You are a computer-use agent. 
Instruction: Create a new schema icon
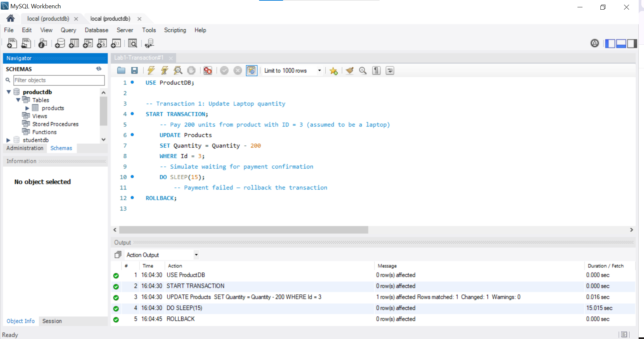point(60,43)
